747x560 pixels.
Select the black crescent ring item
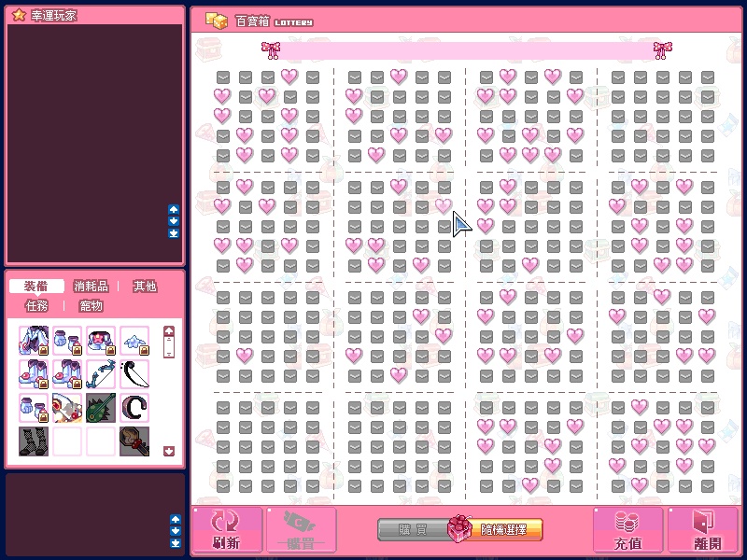(x=134, y=408)
